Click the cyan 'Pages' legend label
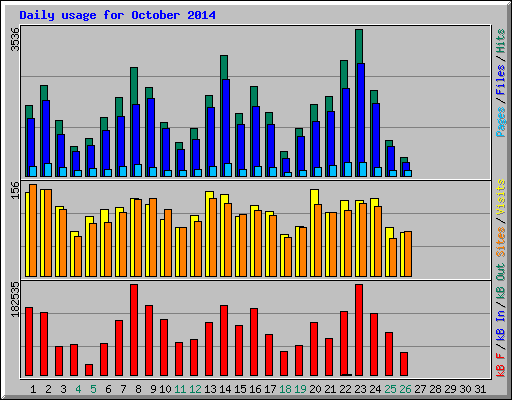Image resolution: width=512 pixels, height=400 pixels. [501, 122]
